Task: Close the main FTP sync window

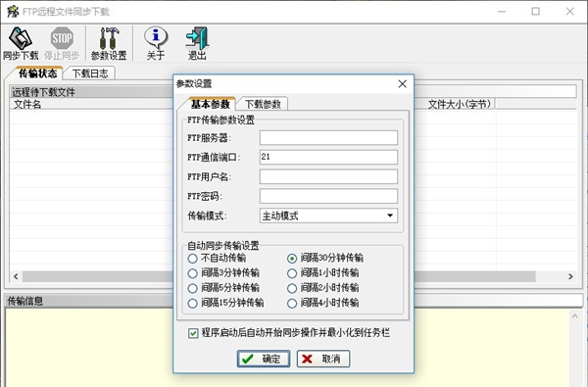Action: [x=570, y=12]
